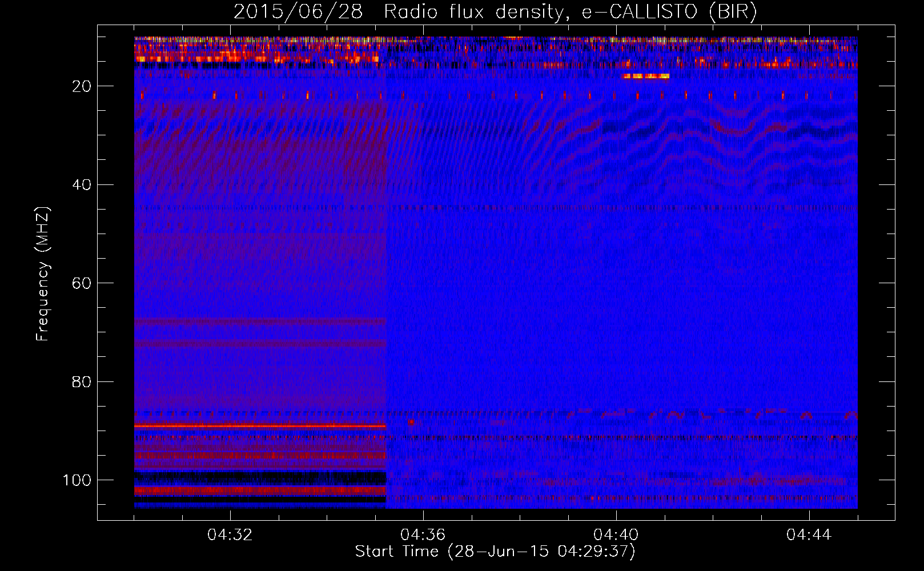Image resolution: width=924 pixels, height=571 pixels.
Task: Click the '04:40' time tick label
Action: point(616,535)
